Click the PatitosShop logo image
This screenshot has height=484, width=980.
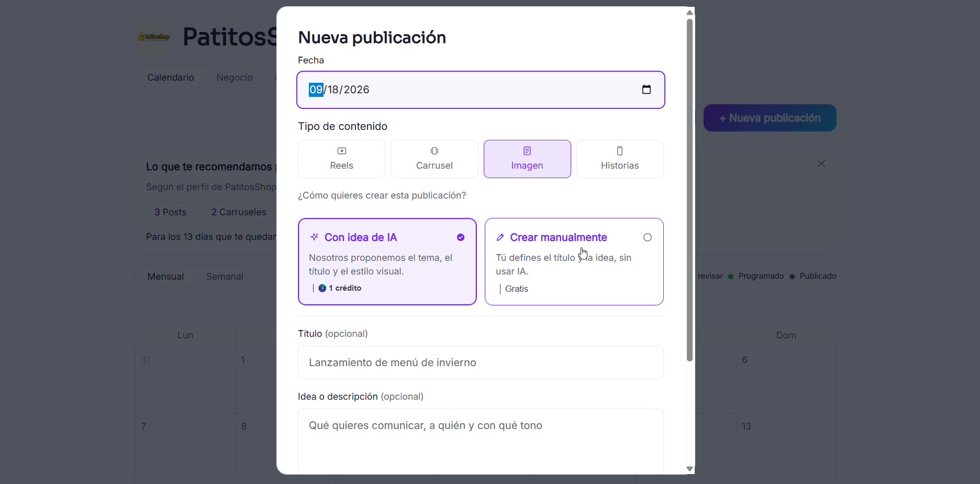154,37
